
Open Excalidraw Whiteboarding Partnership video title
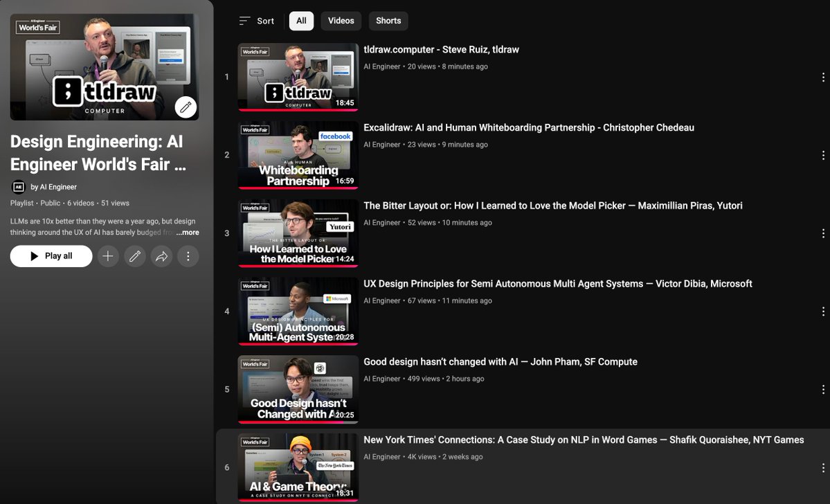(529, 127)
